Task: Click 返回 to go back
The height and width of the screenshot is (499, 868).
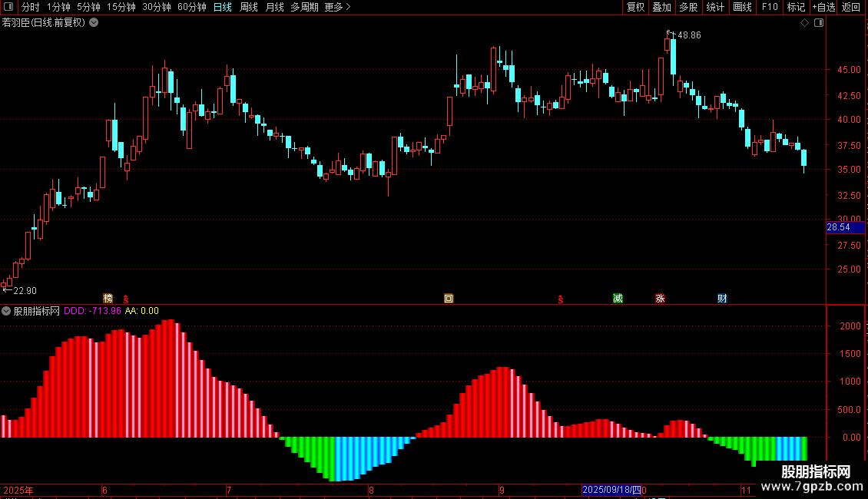Action: [851, 7]
